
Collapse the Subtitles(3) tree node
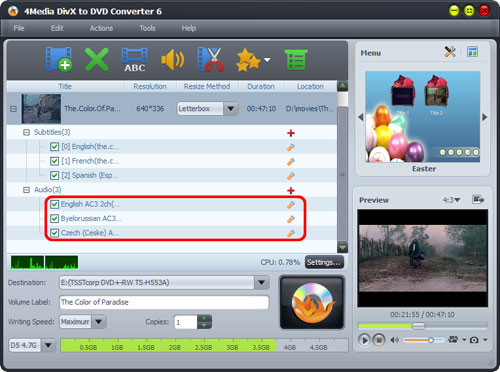(x=26, y=132)
